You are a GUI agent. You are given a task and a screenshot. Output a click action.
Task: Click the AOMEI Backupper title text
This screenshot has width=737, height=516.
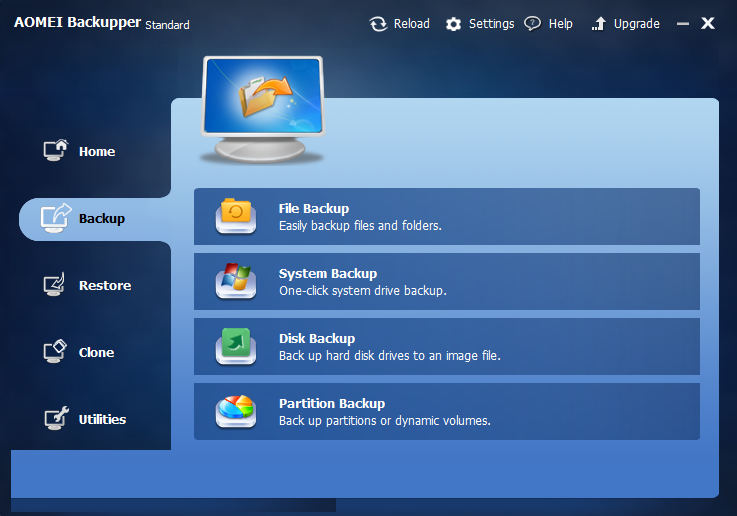[78, 23]
